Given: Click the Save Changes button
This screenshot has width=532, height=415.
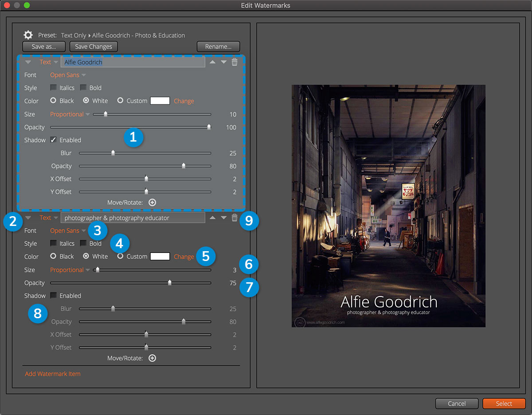Looking at the screenshot, I should (x=94, y=47).
